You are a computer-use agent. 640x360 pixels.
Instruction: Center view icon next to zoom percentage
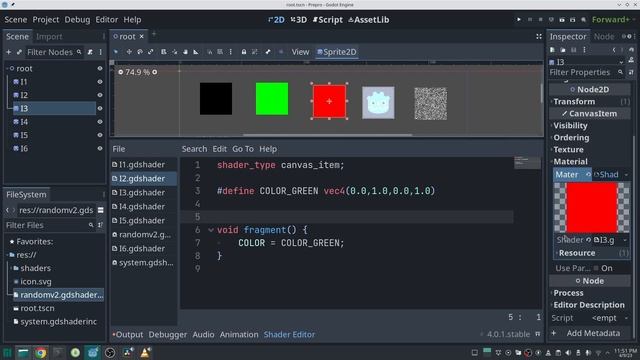pyautogui.click(x=155, y=72)
